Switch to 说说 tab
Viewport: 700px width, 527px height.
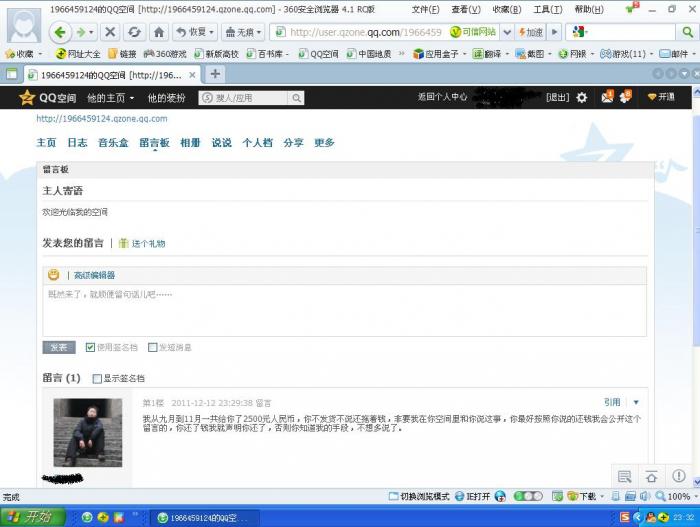pos(221,142)
